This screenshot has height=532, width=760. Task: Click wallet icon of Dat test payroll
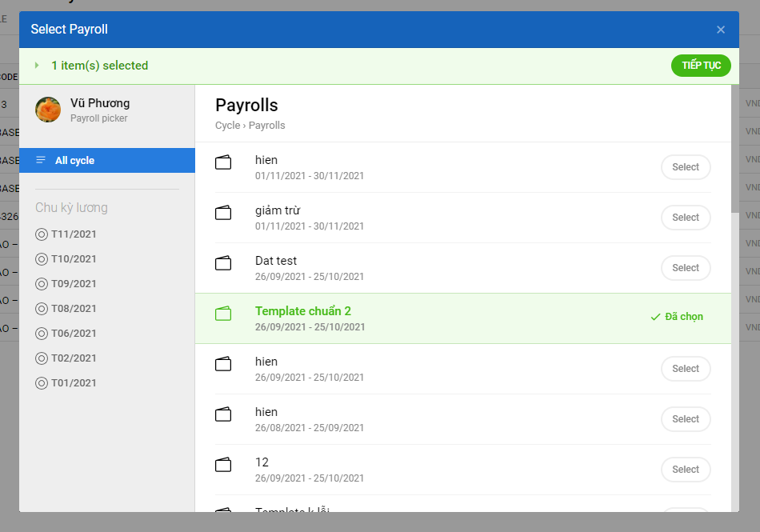pyautogui.click(x=223, y=263)
